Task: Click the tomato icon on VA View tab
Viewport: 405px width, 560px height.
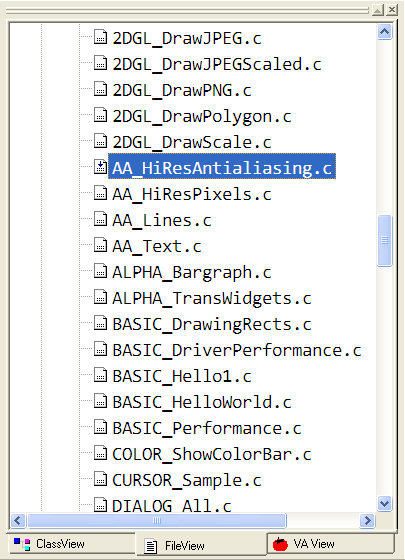Action: [x=280, y=544]
